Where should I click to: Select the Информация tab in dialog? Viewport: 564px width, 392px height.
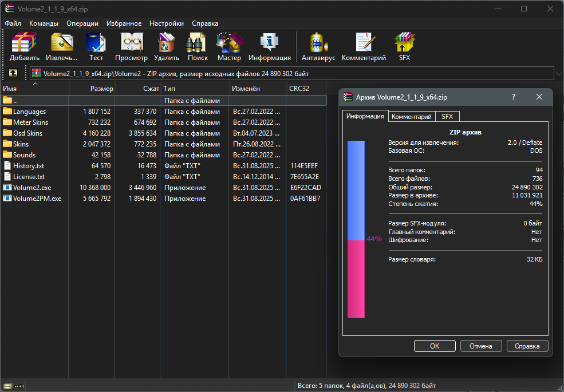click(x=365, y=116)
